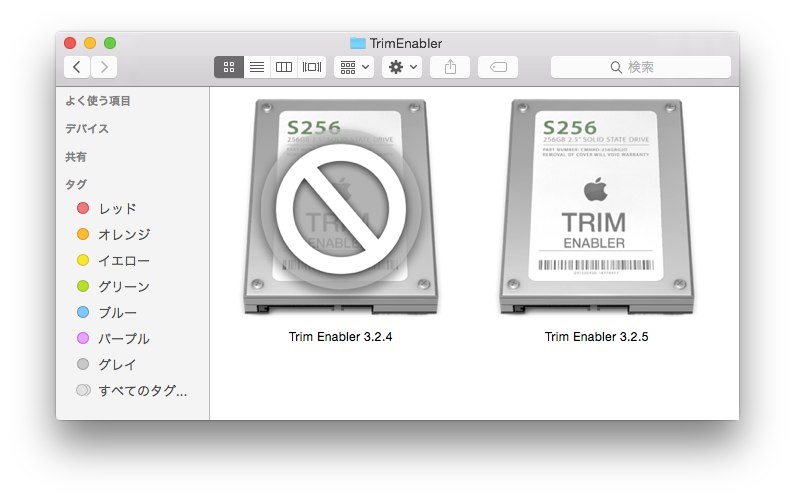Select the yellow tag dot イエロー
The width and height of the screenshot is (795, 500).
coord(83,260)
